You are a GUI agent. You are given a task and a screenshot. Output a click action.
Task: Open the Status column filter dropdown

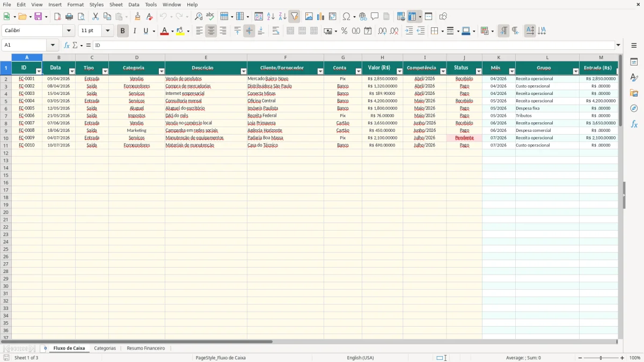(479, 71)
